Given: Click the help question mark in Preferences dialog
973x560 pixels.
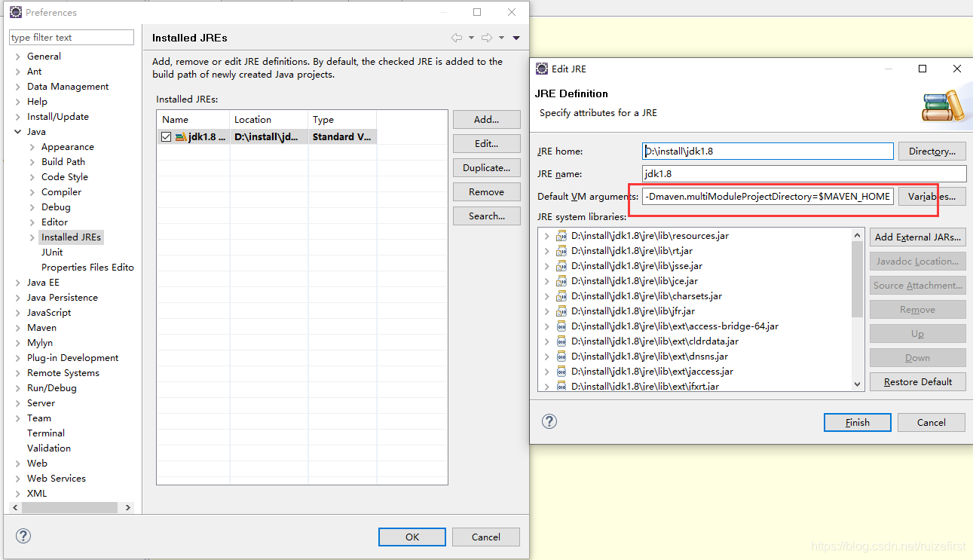Looking at the screenshot, I should click(x=23, y=536).
